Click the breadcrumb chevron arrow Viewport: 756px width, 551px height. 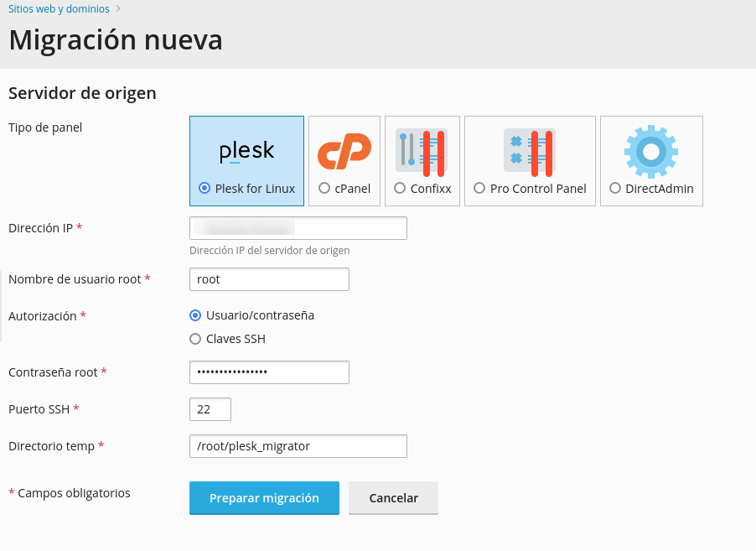click(118, 8)
